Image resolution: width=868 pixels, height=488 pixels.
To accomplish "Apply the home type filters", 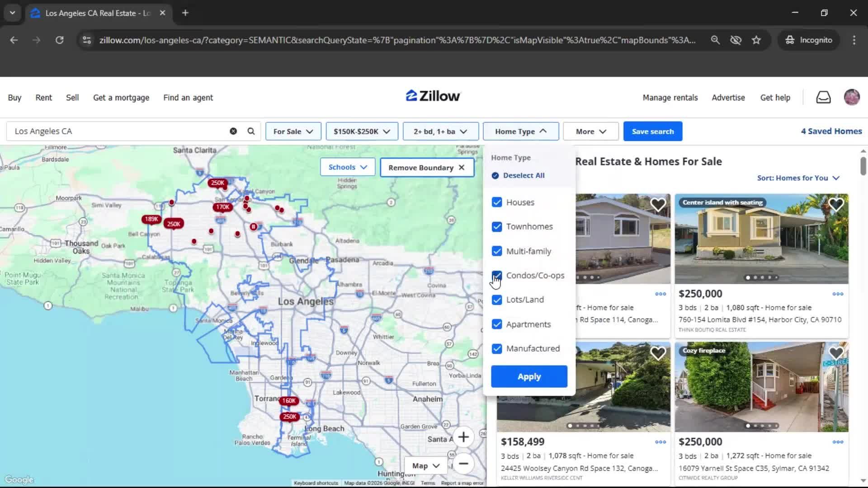I will click(x=528, y=376).
